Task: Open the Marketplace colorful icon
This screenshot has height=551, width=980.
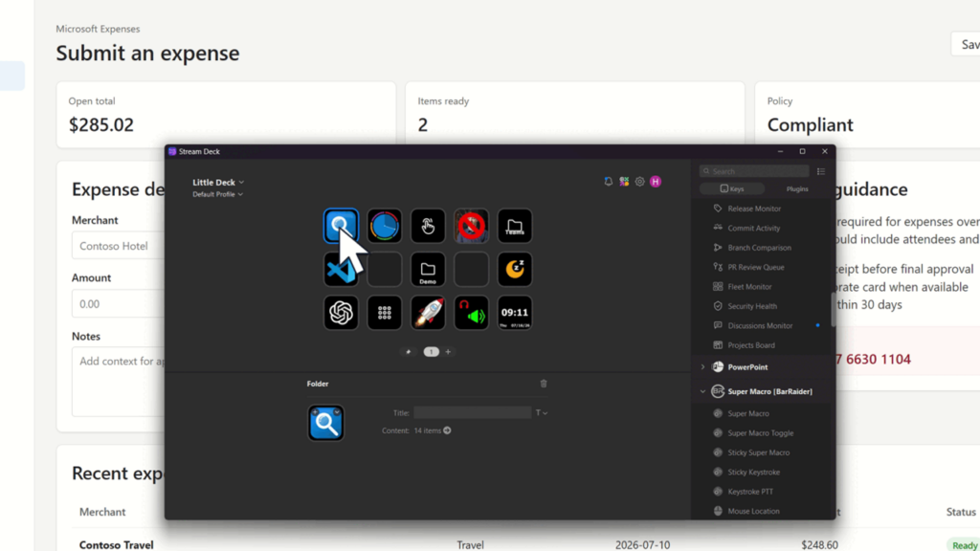Action: coord(624,181)
